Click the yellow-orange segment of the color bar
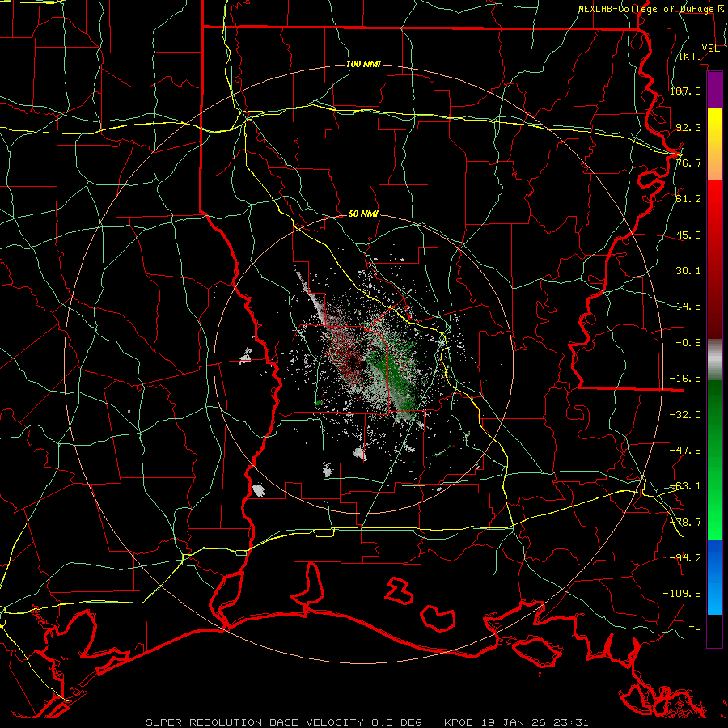This screenshot has width=728, height=728. pyautogui.click(x=714, y=144)
